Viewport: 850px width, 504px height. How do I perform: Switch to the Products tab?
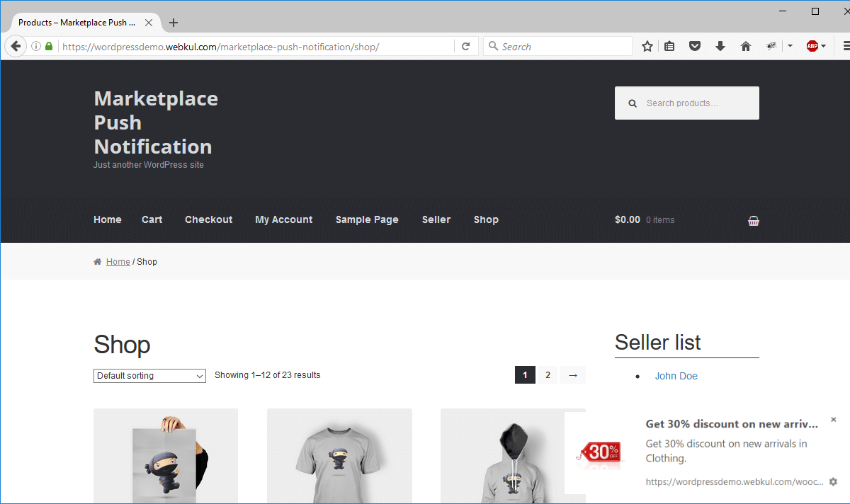78,22
